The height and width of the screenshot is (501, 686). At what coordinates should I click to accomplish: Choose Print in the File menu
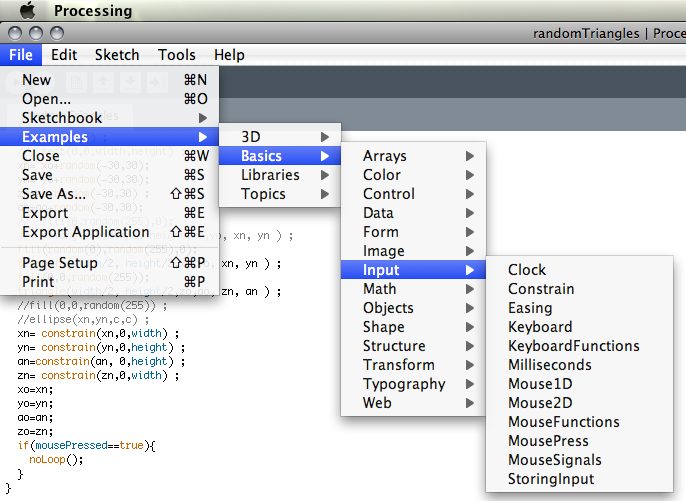click(109, 282)
